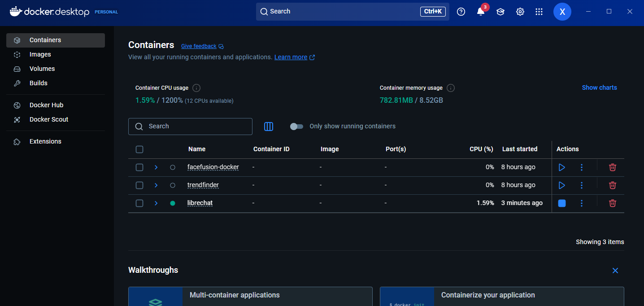This screenshot has height=306, width=644.
Task: Open Docker Scout in the sidebar
Action: (x=56, y=120)
